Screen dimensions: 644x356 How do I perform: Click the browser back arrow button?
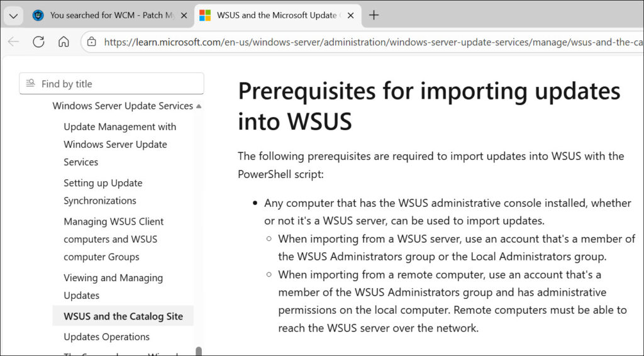click(x=14, y=42)
